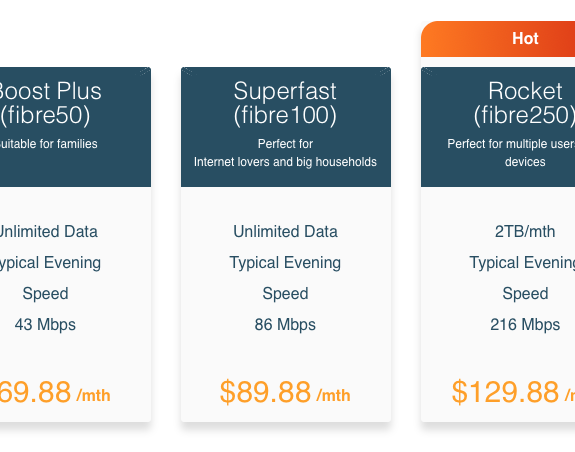Viewport: 575px width, 452px height.
Task: Select the 86 Mbps speed text
Action: (x=285, y=325)
